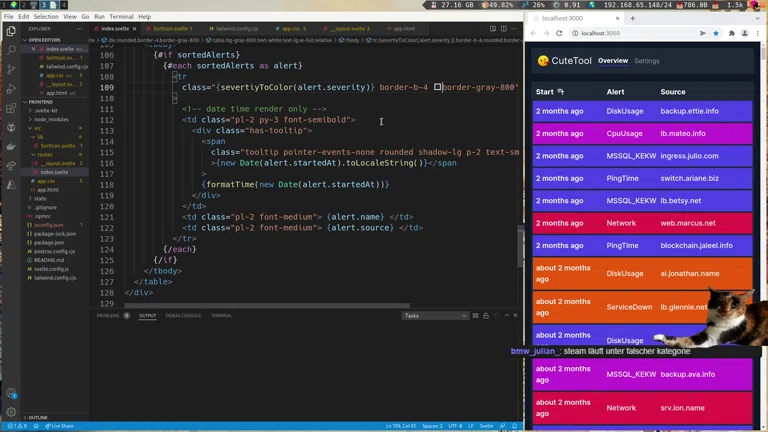
Task: Click Live Share in status bar
Action: [59, 426]
